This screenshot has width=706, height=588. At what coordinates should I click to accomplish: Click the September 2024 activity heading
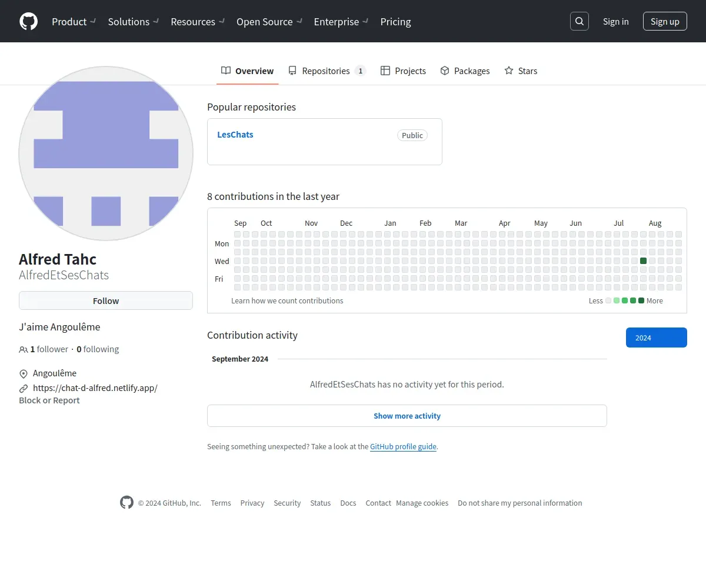(x=240, y=359)
